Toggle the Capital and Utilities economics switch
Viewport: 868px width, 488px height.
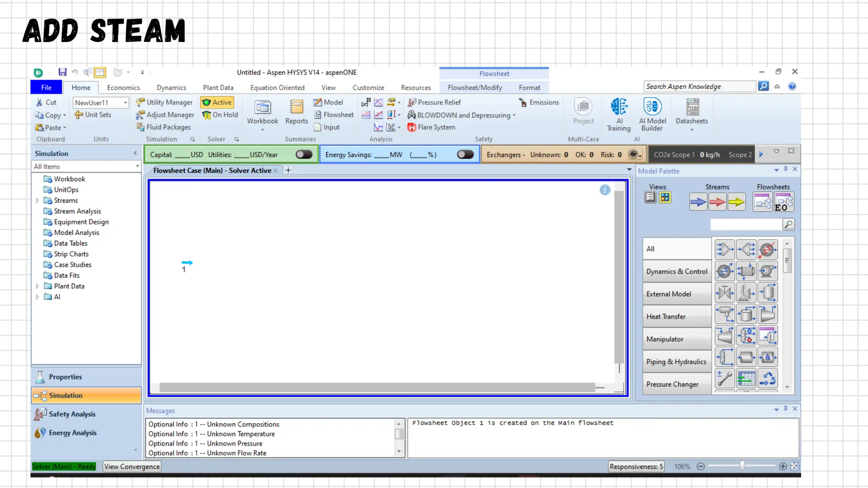pyautogui.click(x=304, y=155)
